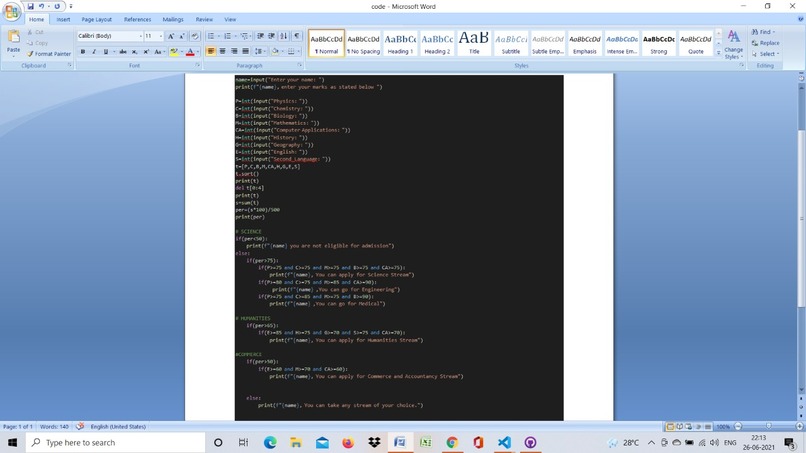Click the Increase Indent icon
Viewport: 806px width, 453px height.
point(271,37)
